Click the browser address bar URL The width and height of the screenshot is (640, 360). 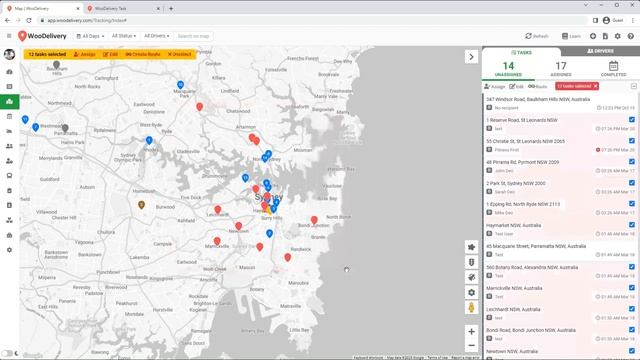coord(87,20)
